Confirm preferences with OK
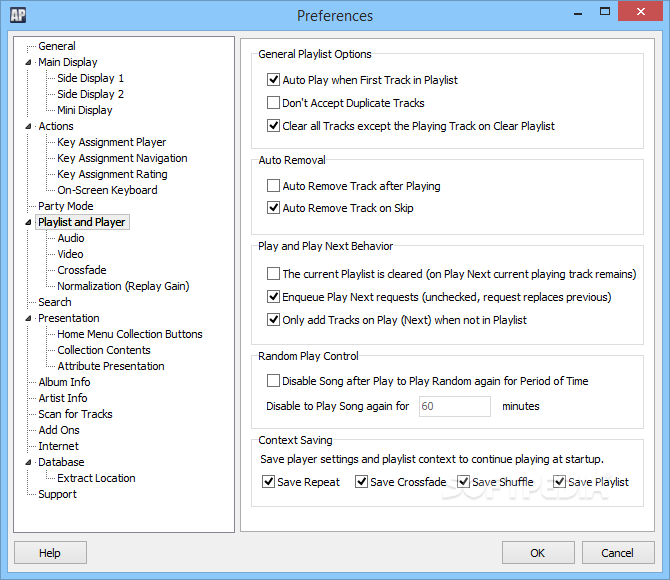The image size is (670, 580). [x=538, y=553]
